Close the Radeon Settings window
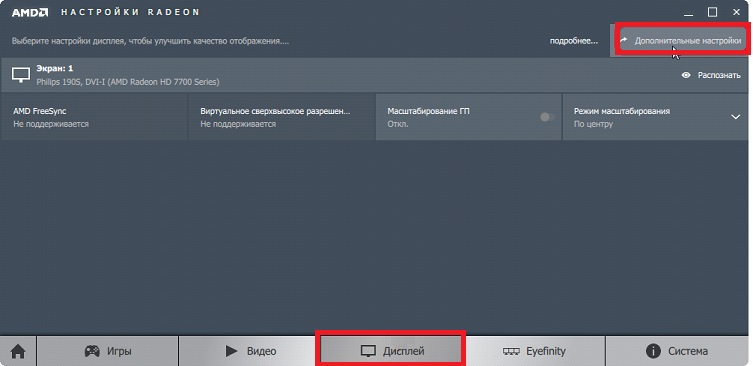 737,12
